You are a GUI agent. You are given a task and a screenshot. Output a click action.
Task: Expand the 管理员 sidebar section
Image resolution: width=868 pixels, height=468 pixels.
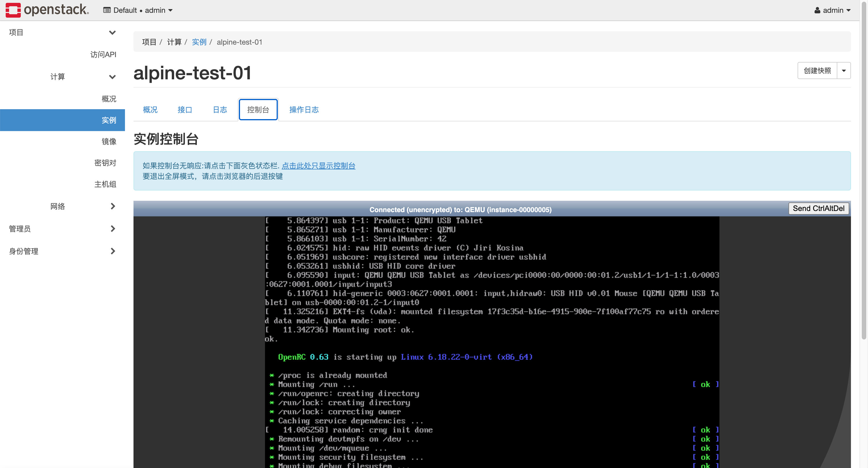(62, 229)
